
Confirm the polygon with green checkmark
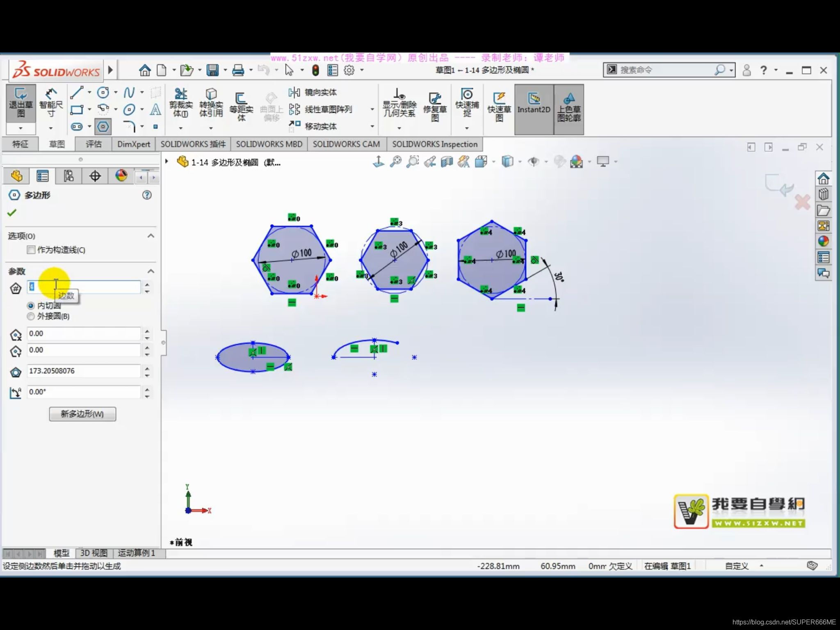tap(12, 212)
